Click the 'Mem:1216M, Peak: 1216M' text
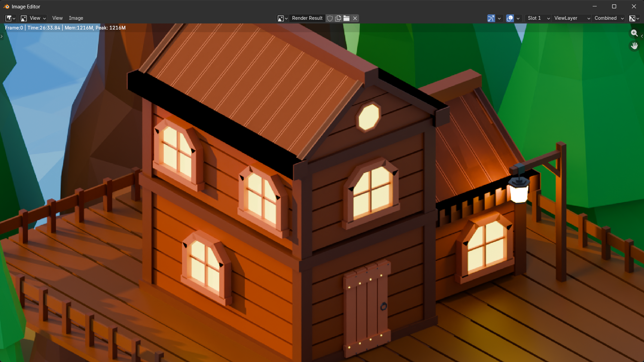 pos(95,28)
